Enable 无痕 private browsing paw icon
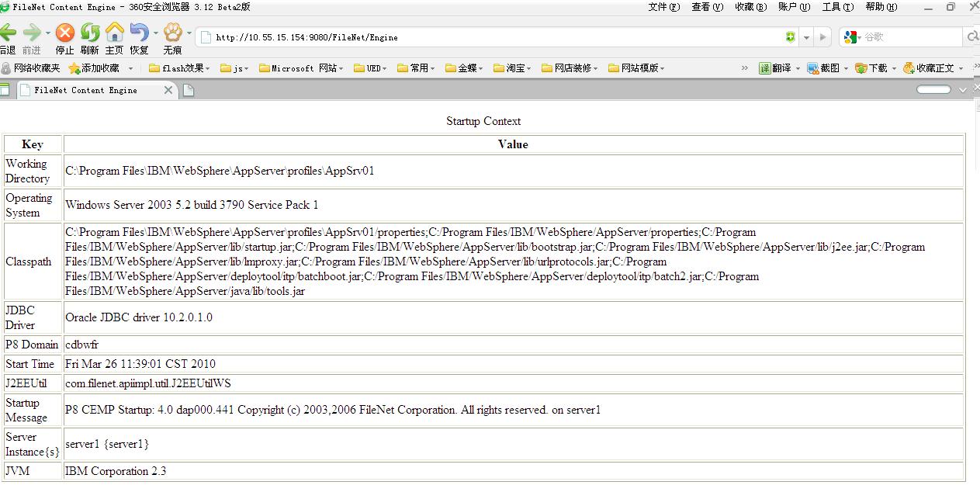 (x=172, y=33)
